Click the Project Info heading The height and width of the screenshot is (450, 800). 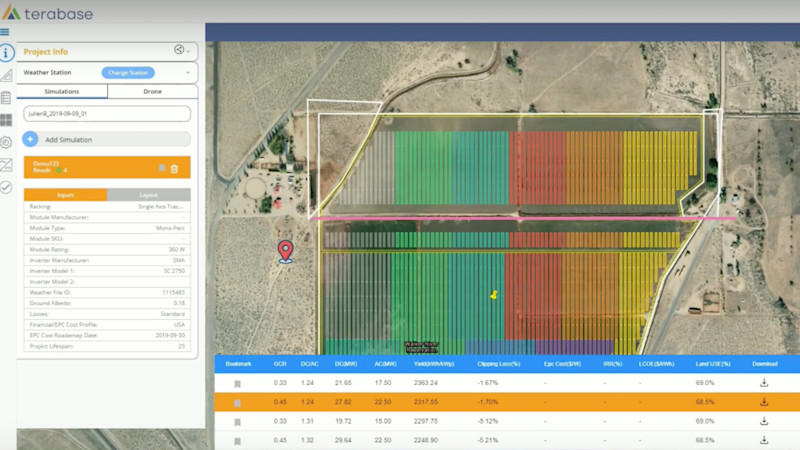point(45,52)
